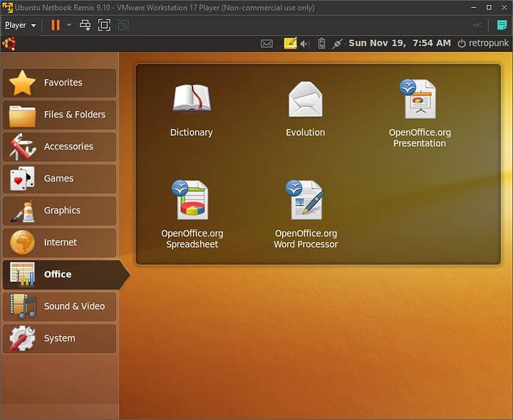
Task: Click the Unity mode toolbar icon
Action: pos(123,25)
